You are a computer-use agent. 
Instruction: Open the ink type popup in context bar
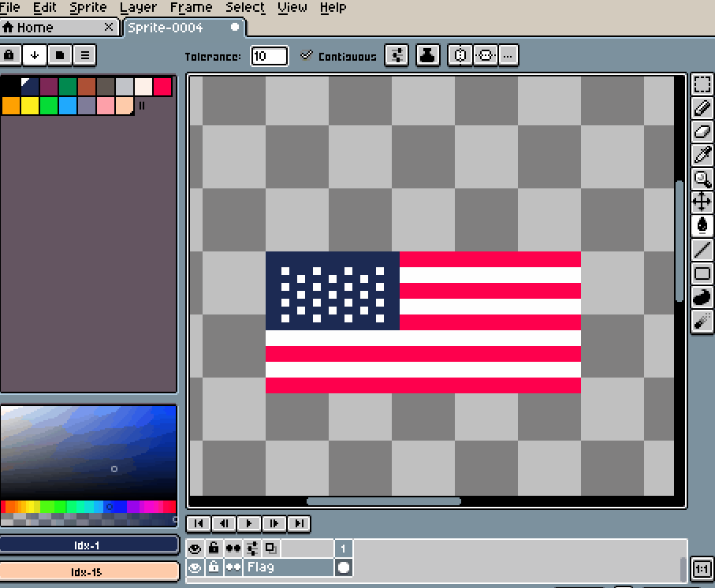428,56
